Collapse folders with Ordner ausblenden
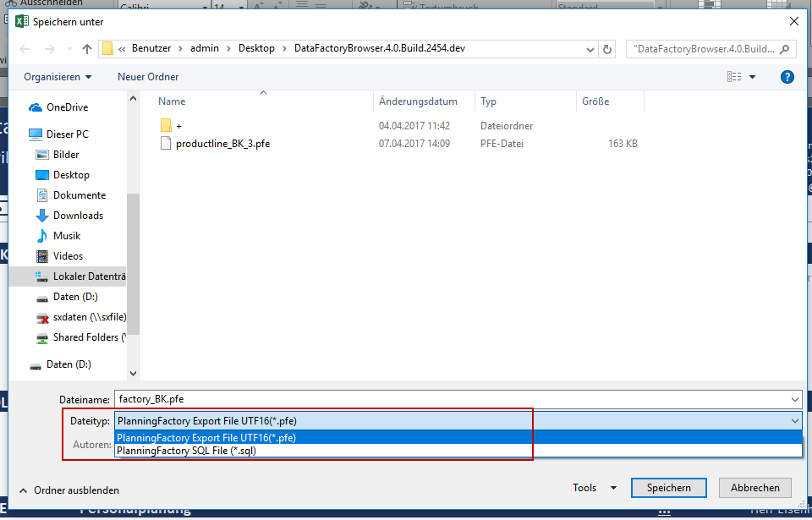 76,490
